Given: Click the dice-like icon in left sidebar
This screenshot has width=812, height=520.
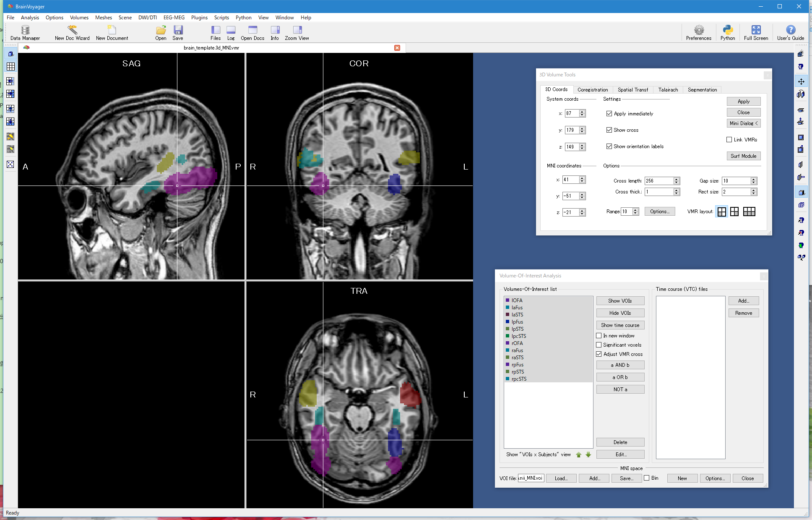Looking at the screenshot, I should [x=10, y=164].
